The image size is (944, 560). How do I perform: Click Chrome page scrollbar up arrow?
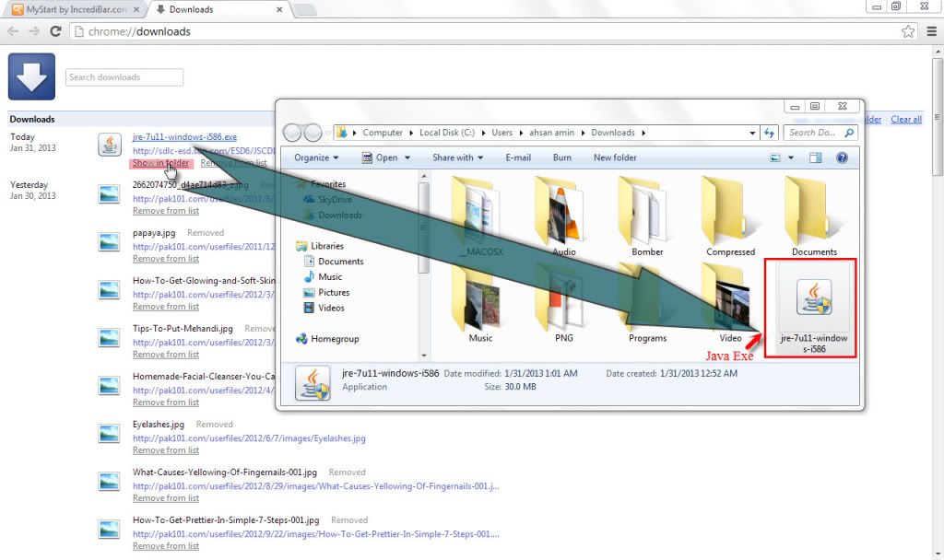[x=938, y=52]
